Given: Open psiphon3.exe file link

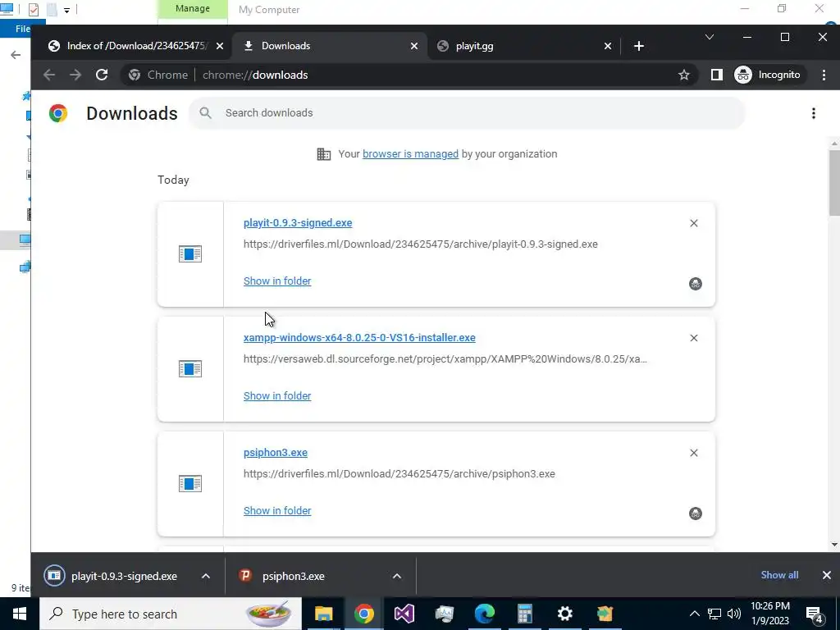Looking at the screenshot, I should [x=276, y=453].
